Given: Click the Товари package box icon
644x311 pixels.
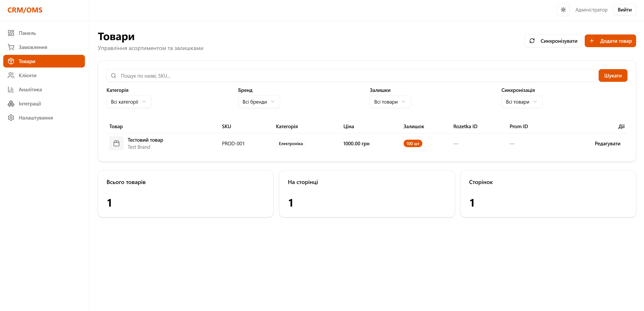Looking at the screenshot, I should pos(11,61).
